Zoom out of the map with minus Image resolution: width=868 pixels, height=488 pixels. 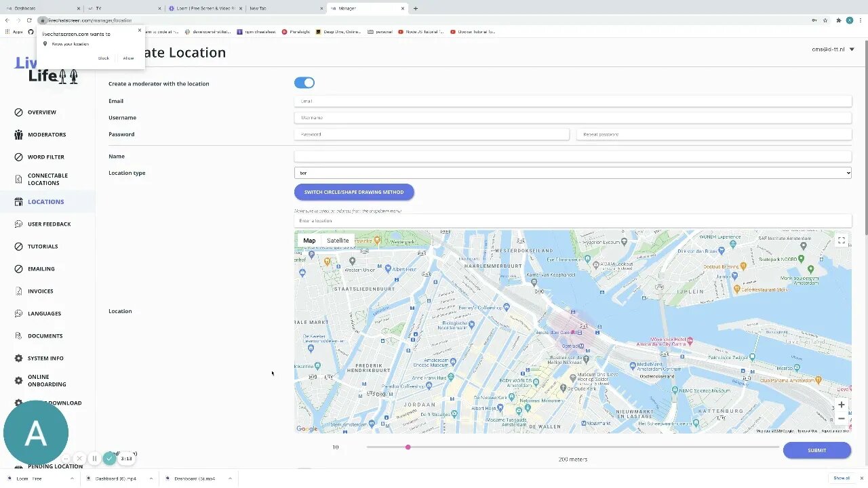click(841, 418)
